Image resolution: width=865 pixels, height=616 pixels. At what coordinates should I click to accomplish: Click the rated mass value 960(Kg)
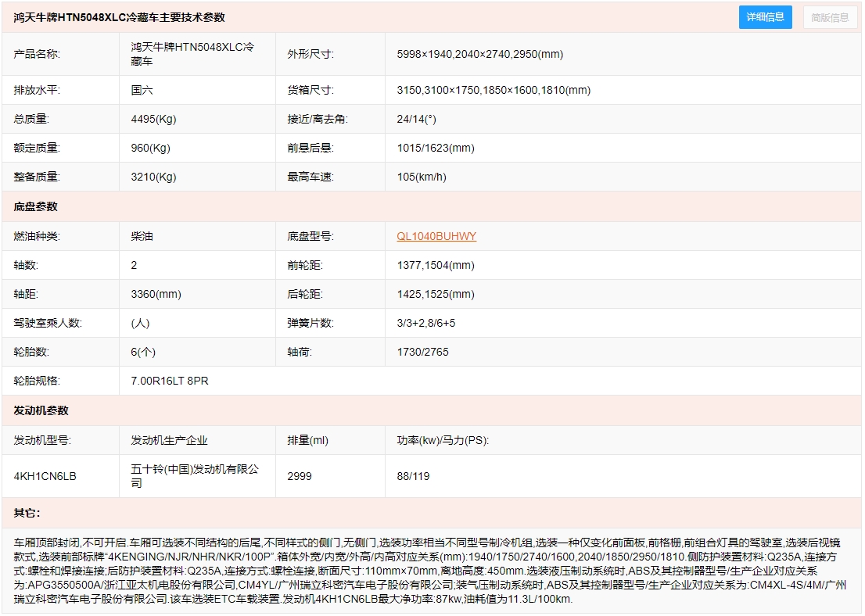151,148
